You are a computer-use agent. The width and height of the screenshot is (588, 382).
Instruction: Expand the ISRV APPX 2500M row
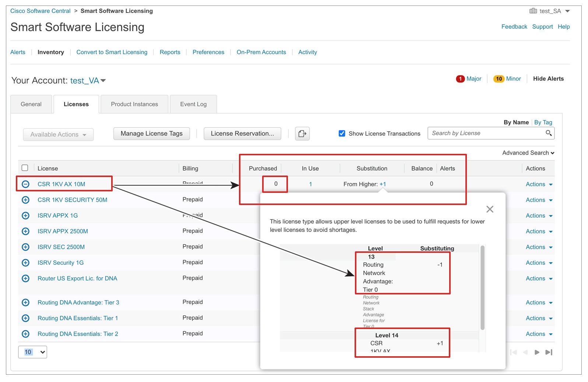click(x=25, y=231)
